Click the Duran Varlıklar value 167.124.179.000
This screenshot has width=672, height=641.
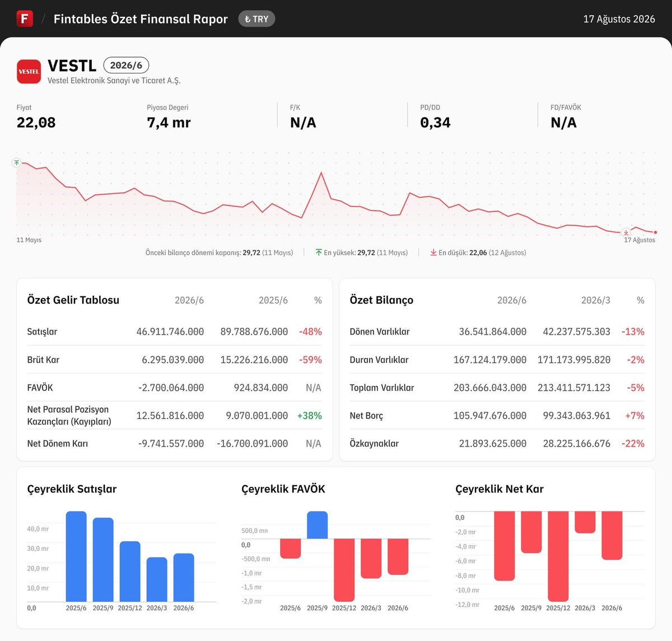490,360
